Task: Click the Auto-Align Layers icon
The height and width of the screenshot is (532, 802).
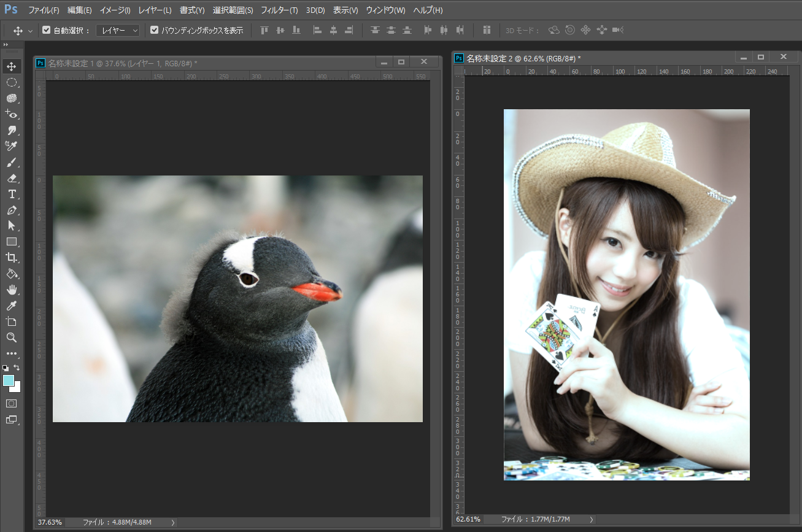Action: [x=487, y=30]
